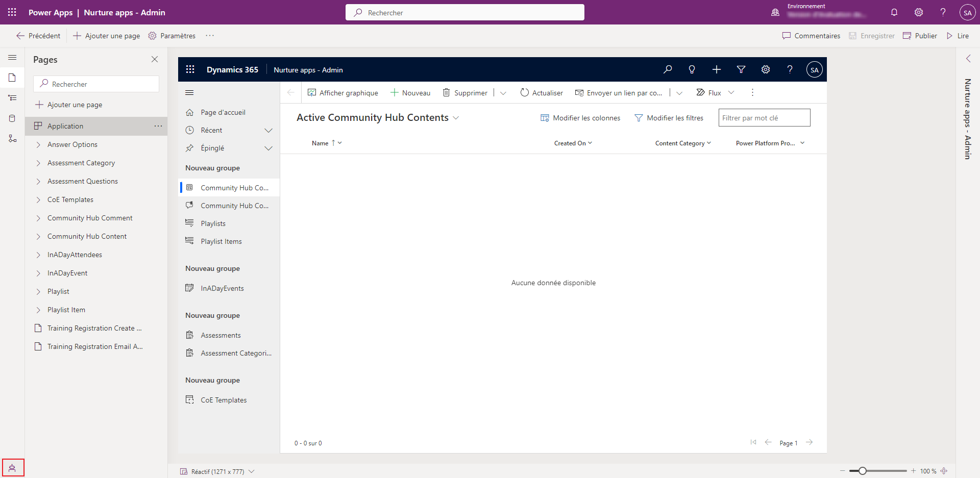This screenshot has width=980, height=478.
Task: Open the Navigation tree view icon
Action: (x=12, y=97)
